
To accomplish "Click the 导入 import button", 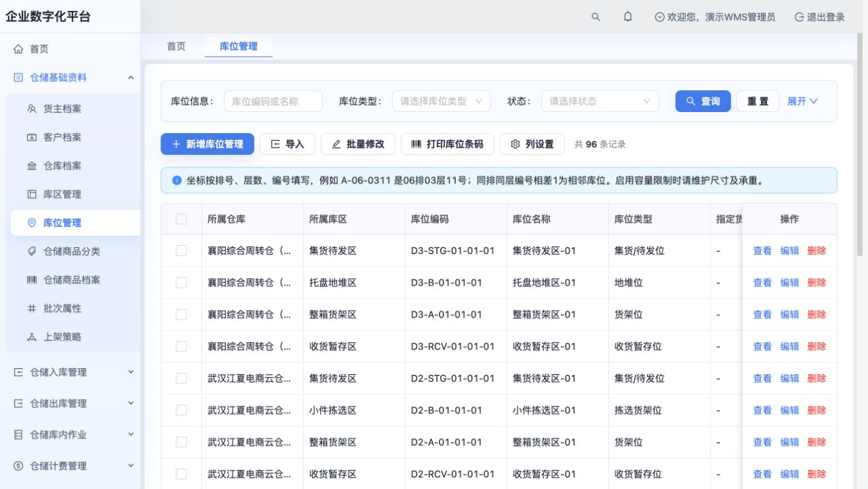I will click(x=287, y=144).
